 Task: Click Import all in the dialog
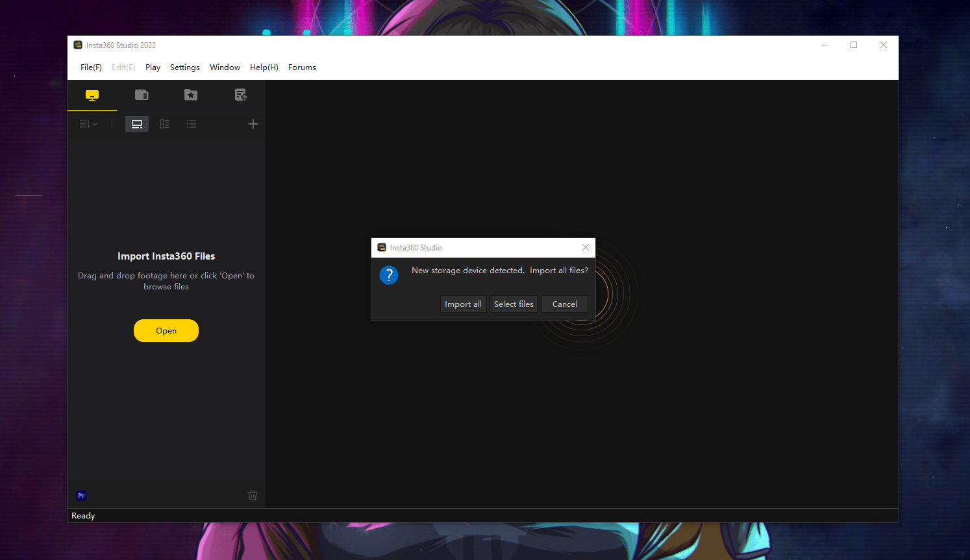coord(464,304)
